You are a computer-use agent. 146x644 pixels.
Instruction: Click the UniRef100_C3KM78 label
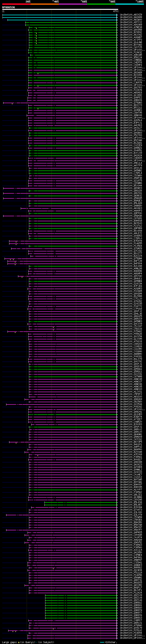pyautogui.click(x=131, y=82)
